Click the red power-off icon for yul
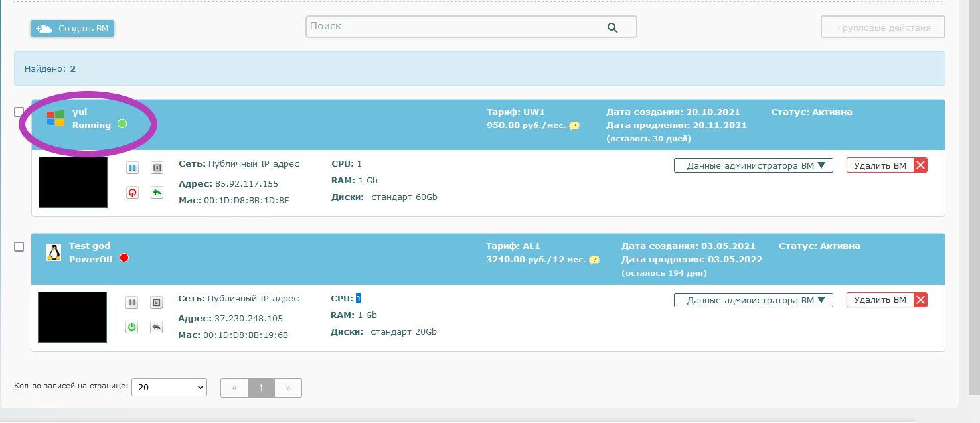The height and width of the screenshot is (423, 980). click(132, 193)
